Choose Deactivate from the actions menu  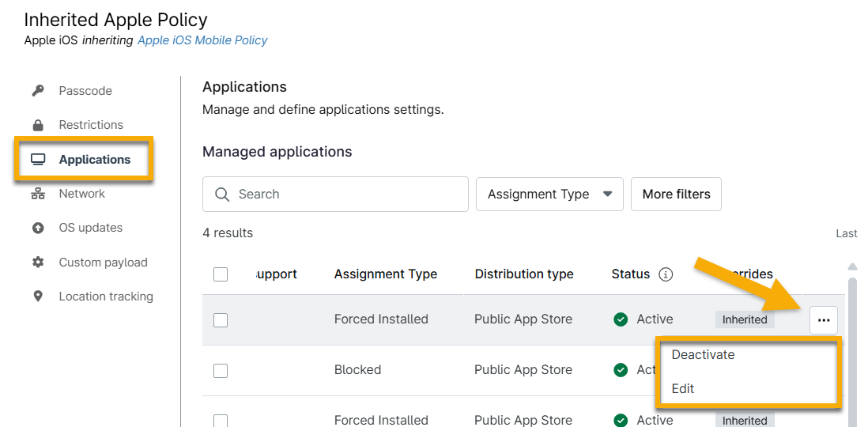703,355
